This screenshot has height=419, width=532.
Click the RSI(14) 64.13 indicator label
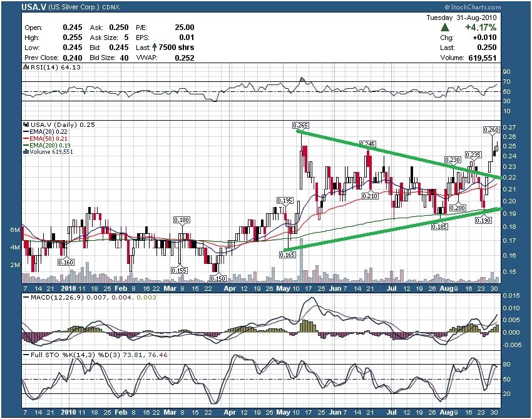[56, 67]
